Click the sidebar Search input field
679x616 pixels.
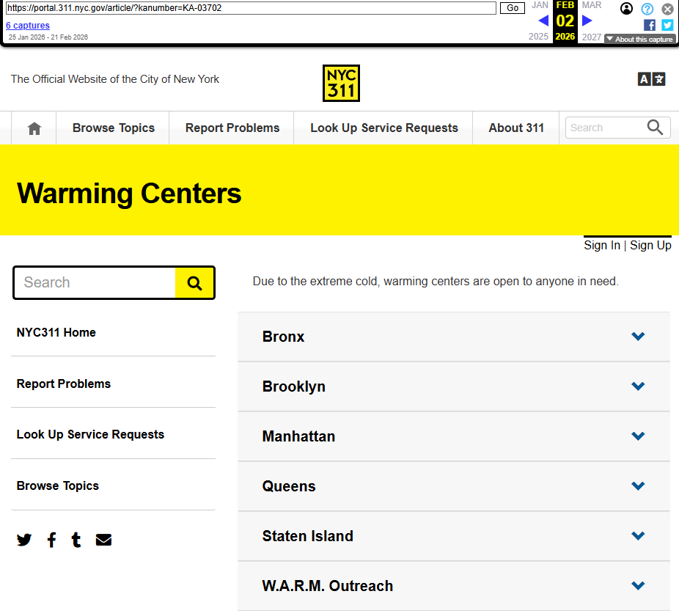[x=95, y=283]
